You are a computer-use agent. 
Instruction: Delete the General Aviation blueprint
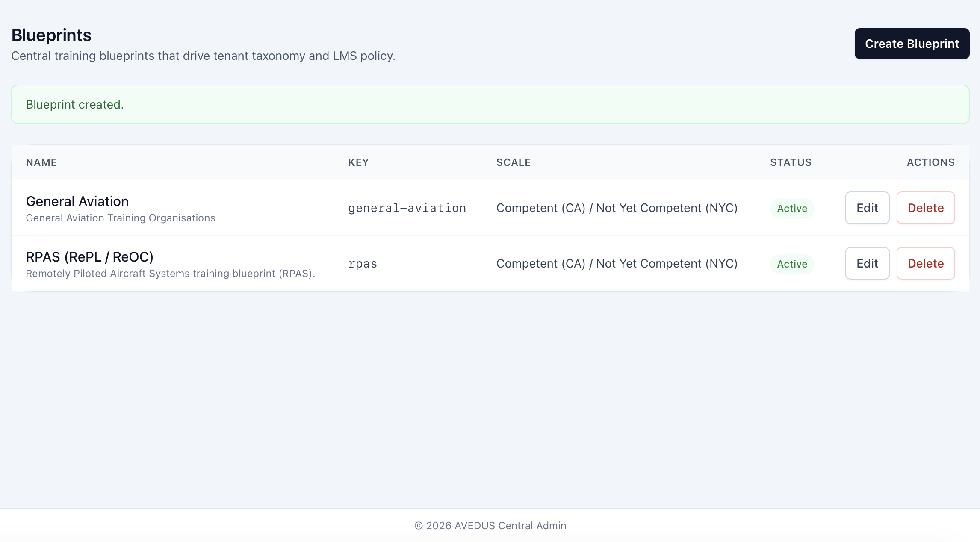coord(925,208)
